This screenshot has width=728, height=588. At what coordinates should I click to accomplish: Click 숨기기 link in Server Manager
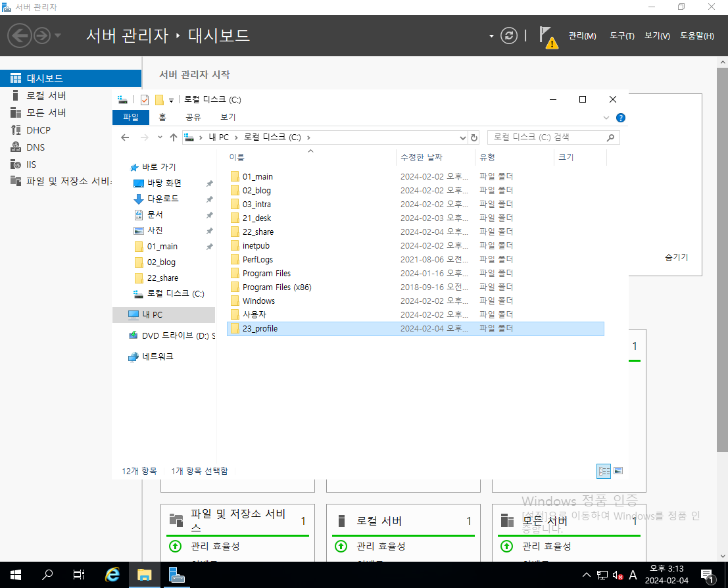pyautogui.click(x=677, y=257)
